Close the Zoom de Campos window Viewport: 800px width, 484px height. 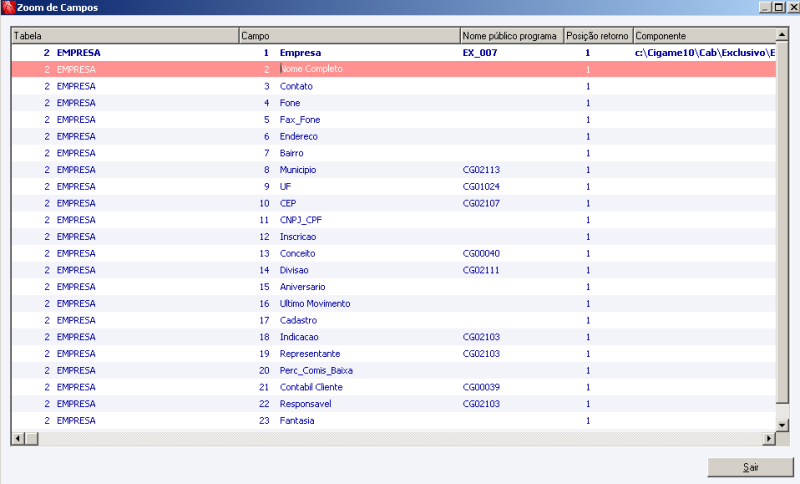[x=793, y=7]
